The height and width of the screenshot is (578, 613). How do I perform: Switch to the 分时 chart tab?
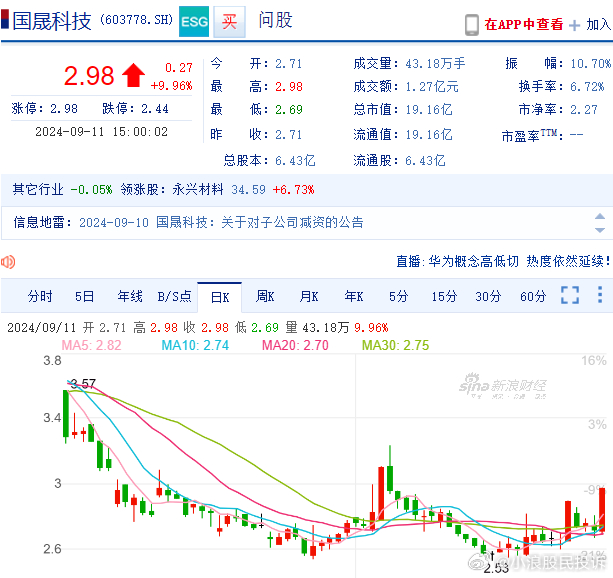click(40, 296)
